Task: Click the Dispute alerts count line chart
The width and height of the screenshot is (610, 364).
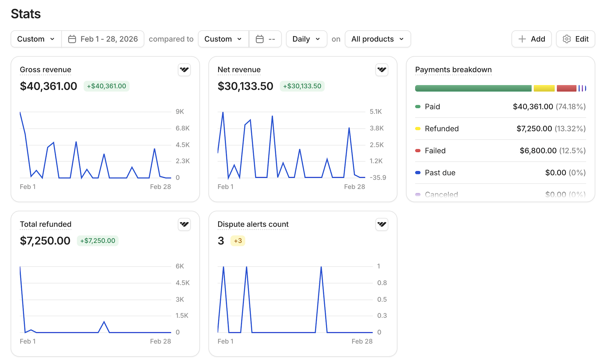Action: tap(295, 299)
